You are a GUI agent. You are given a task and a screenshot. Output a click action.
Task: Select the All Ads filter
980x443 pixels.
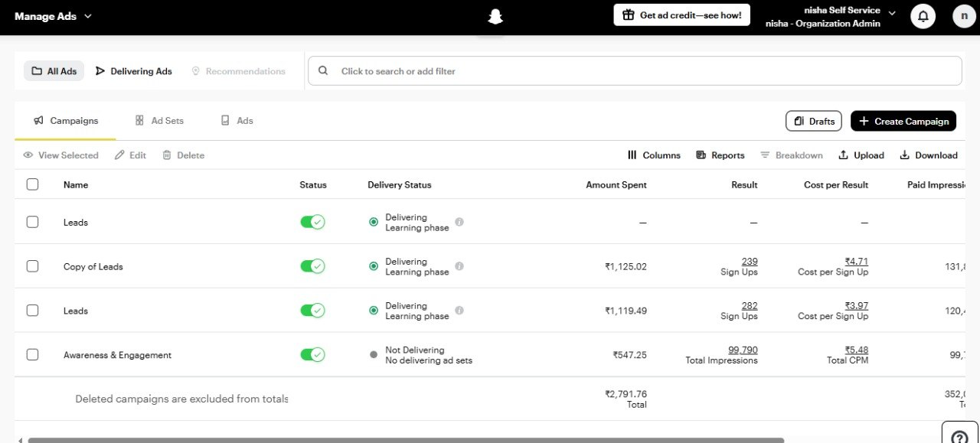[54, 71]
